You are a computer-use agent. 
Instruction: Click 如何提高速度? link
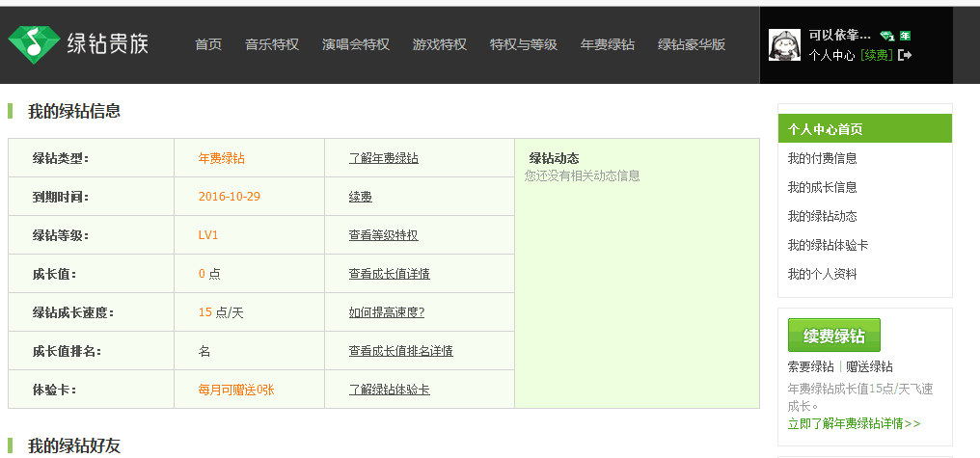pos(386,313)
